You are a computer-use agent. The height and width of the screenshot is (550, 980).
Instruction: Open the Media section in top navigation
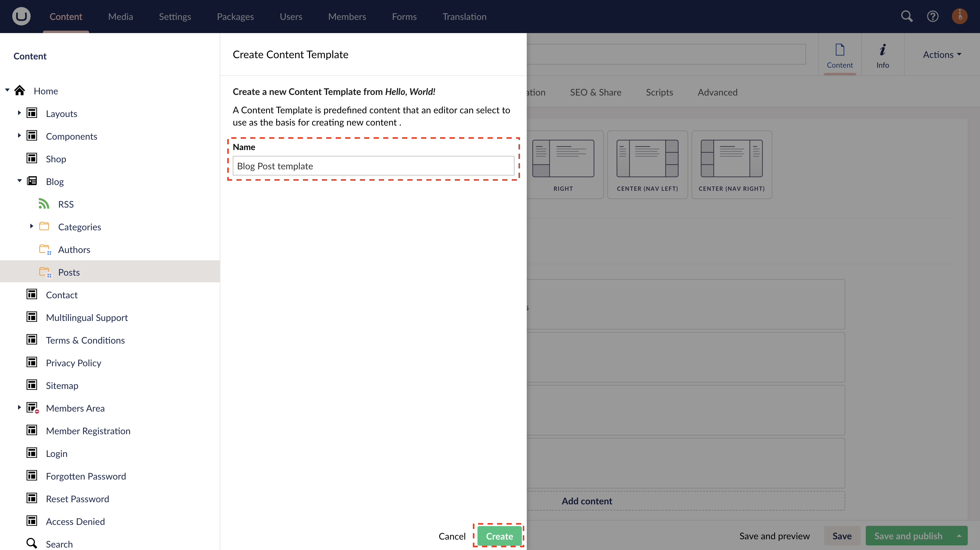pos(120,16)
